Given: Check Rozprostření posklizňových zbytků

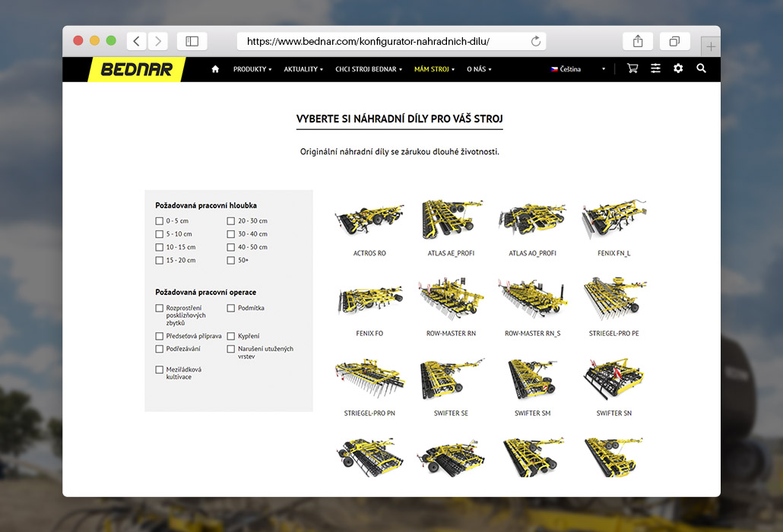Looking at the screenshot, I should 160,309.
